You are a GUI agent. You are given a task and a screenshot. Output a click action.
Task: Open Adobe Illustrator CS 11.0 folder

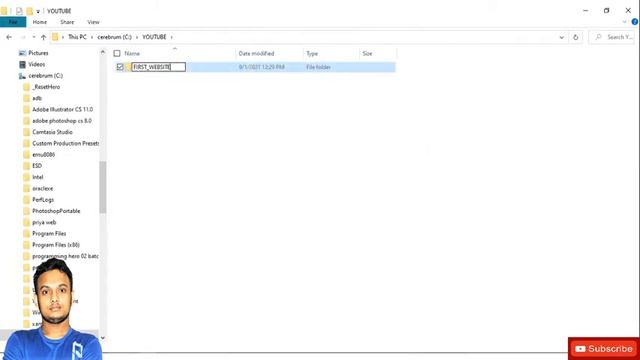click(x=62, y=109)
